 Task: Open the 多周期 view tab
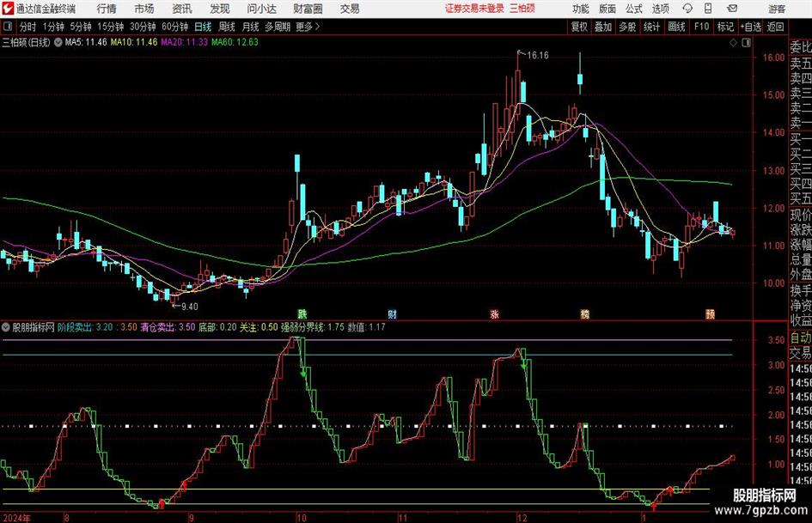coord(278,27)
